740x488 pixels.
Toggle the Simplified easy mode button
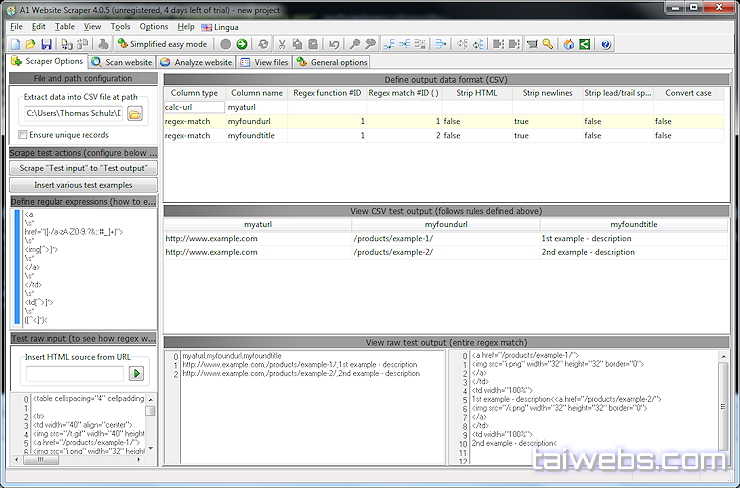(x=162, y=44)
